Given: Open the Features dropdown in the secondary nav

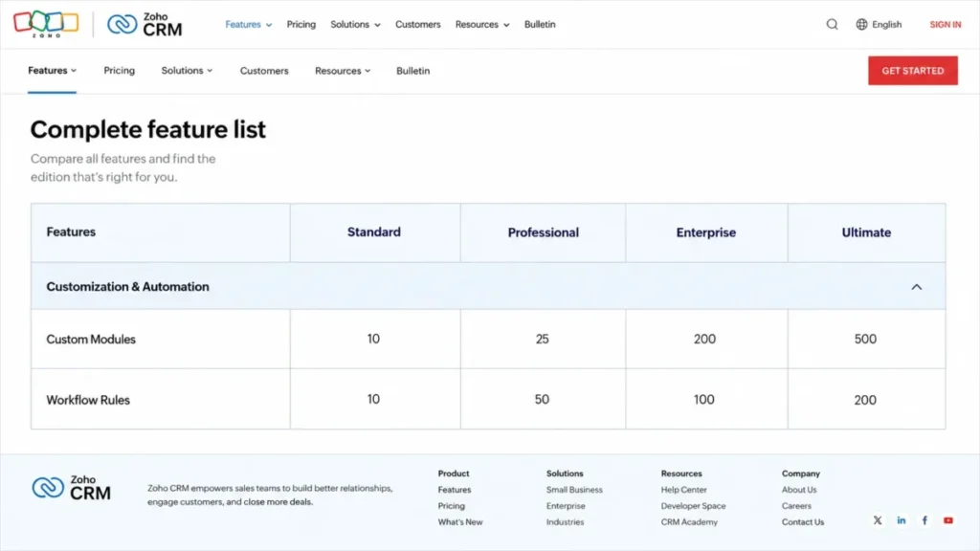Looking at the screenshot, I should point(52,71).
